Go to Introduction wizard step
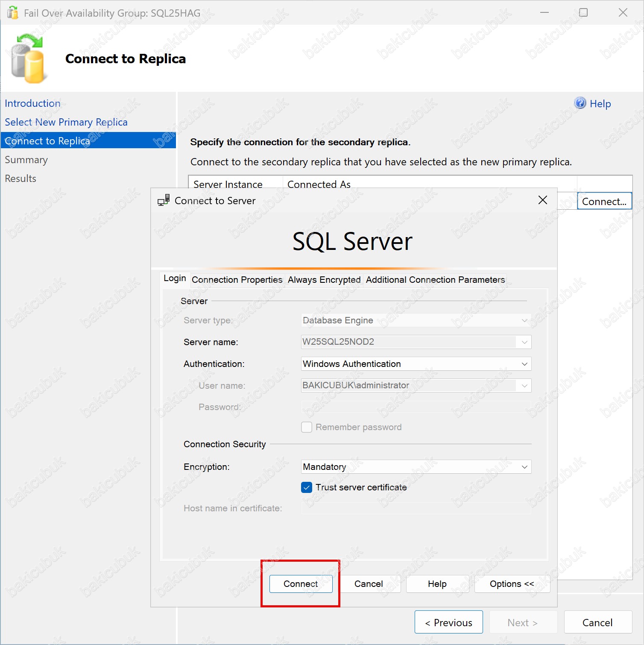644x645 pixels. pyautogui.click(x=33, y=103)
